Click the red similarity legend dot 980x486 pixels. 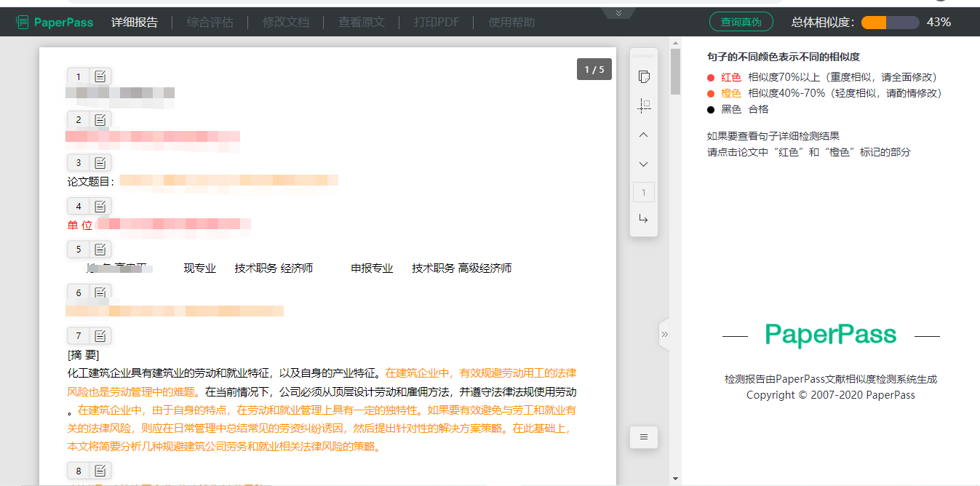[711, 77]
